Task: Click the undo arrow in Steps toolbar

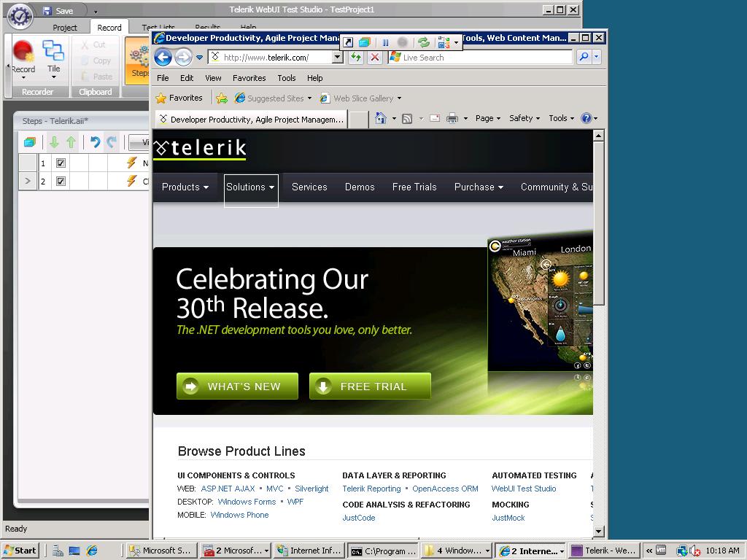Action: click(95, 142)
